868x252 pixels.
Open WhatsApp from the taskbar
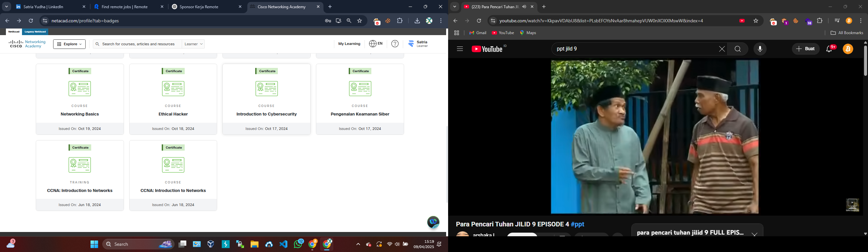point(298,244)
